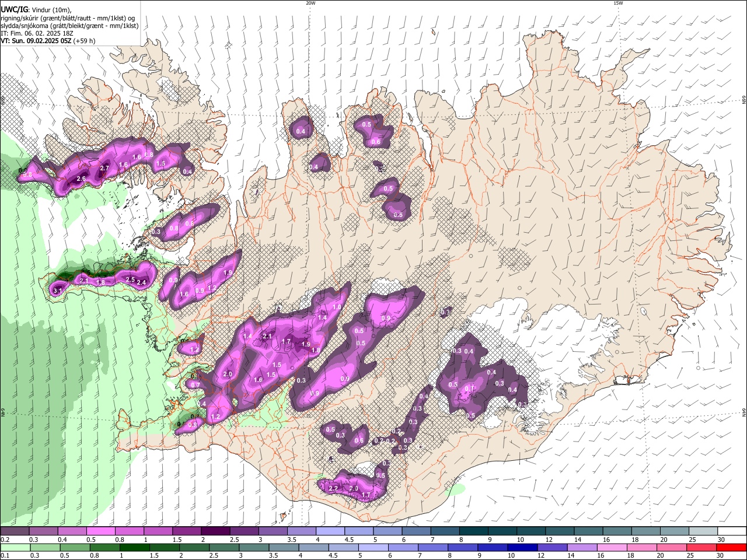Click the '2.4' precipitation value on the map
The height and width of the screenshot is (560, 747).
point(141,282)
